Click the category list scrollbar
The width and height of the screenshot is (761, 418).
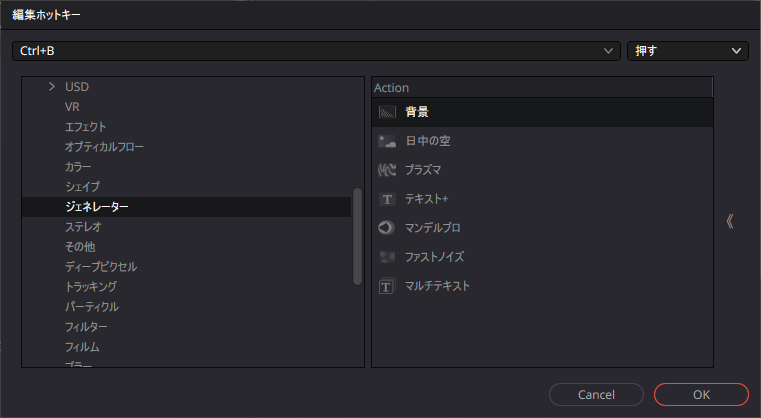pos(357,237)
